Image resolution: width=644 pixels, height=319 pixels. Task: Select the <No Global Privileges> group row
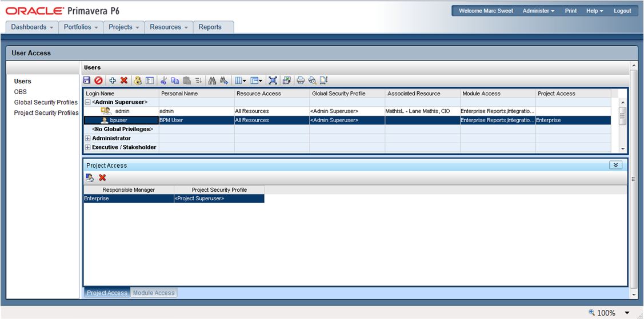coord(347,129)
